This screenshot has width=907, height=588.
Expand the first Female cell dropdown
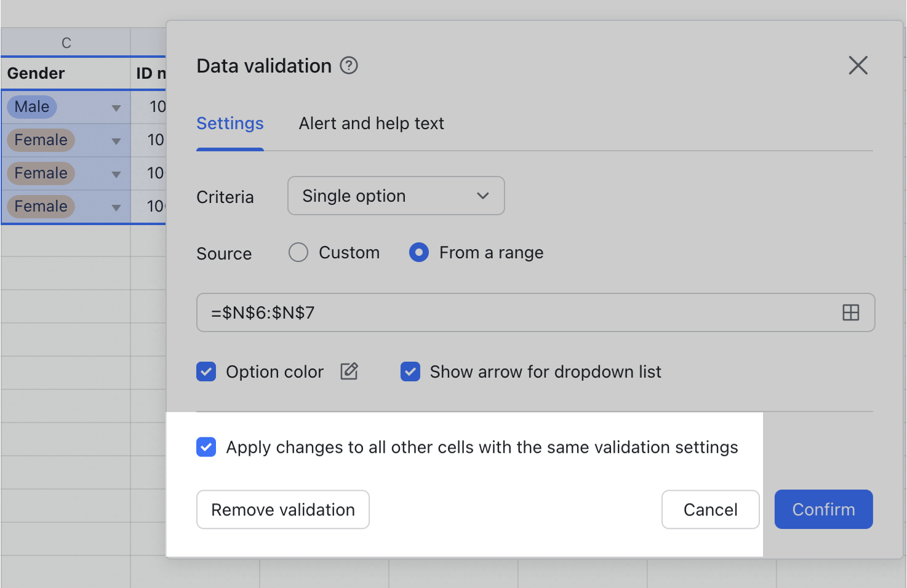pos(116,140)
